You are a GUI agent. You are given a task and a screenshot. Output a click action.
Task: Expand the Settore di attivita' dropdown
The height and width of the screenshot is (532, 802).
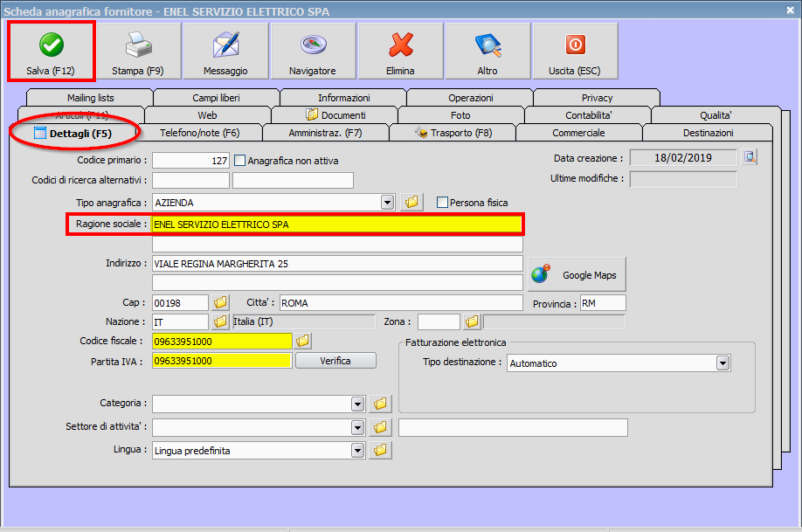pos(358,427)
